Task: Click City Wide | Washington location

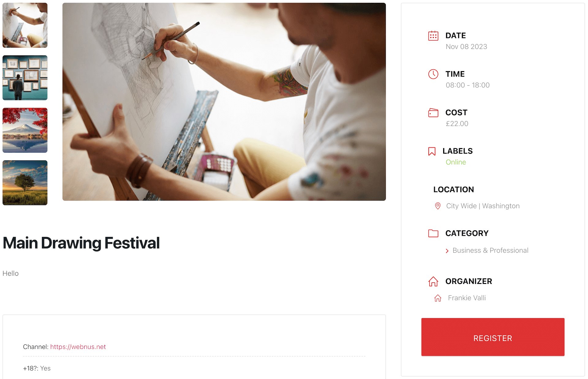Action: (x=483, y=206)
